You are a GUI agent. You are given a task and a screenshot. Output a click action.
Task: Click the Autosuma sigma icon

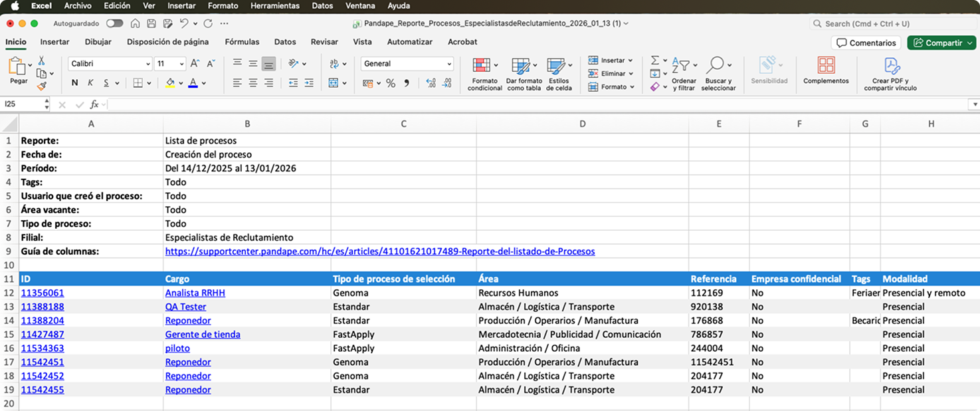(654, 60)
